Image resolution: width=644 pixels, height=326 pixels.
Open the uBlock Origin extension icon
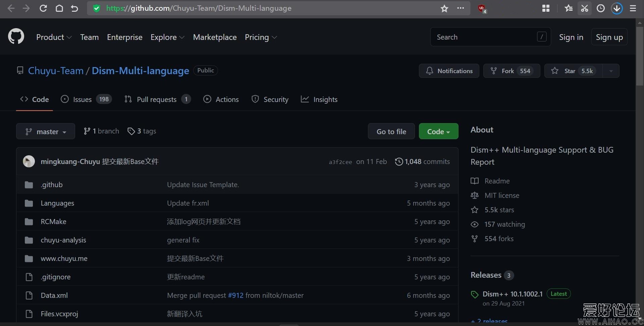point(482,8)
